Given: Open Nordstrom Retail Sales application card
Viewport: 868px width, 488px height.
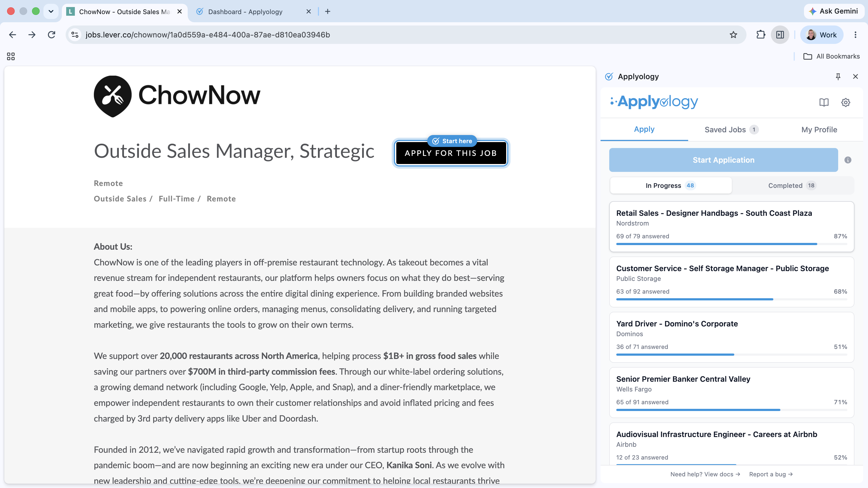Looking at the screenshot, I should [x=732, y=226].
